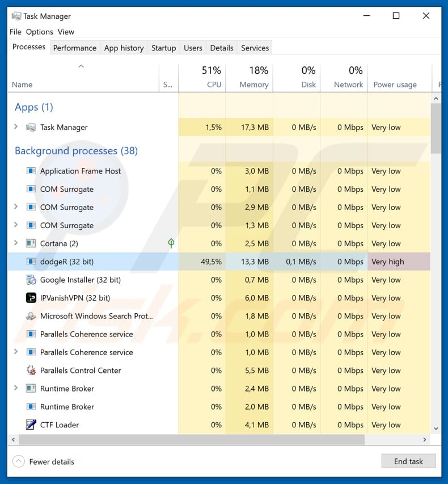
Task: Select the Microsoft Windows Search Prot... row
Action: (219, 316)
